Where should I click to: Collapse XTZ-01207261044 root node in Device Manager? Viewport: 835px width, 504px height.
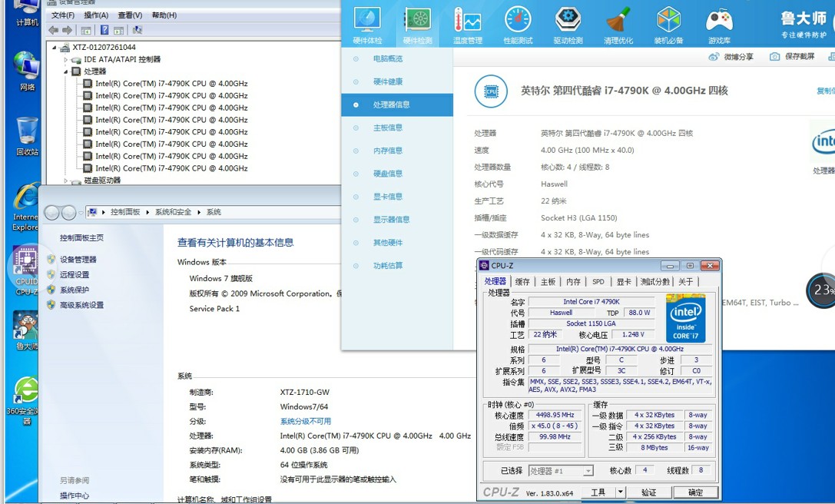tap(55, 48)
